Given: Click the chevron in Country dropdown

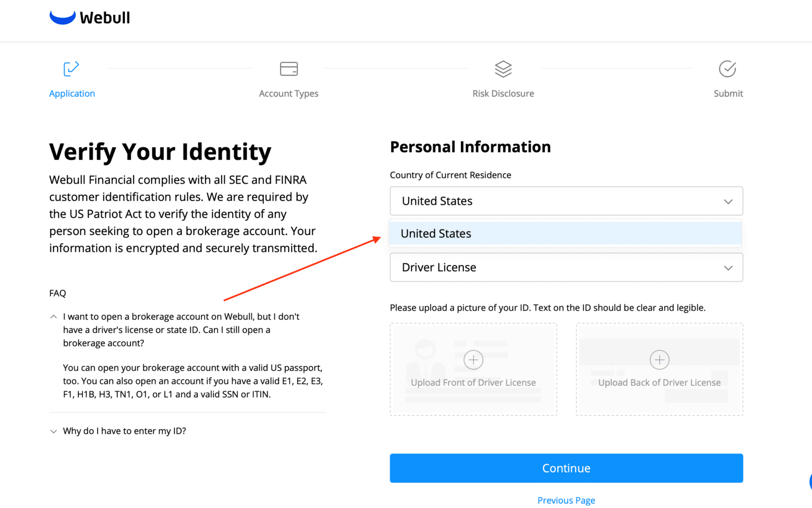Looking at the screenshot, I should click(x=728, y=202).
